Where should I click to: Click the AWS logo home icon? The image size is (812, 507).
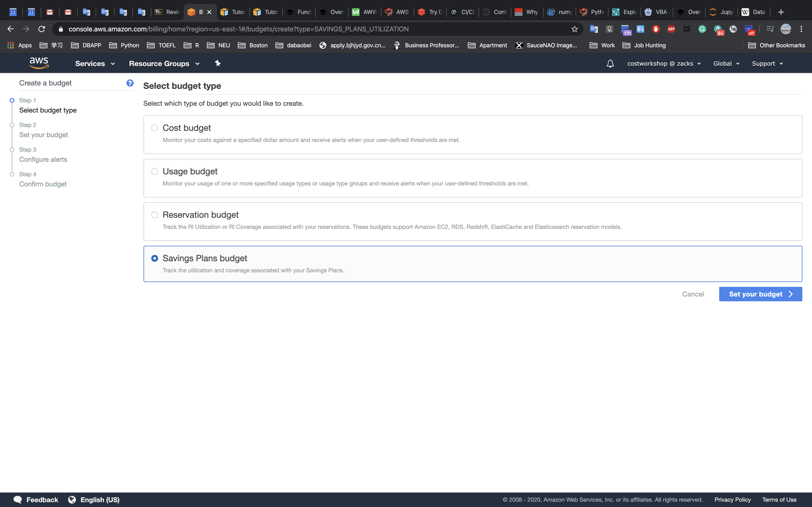39,63
